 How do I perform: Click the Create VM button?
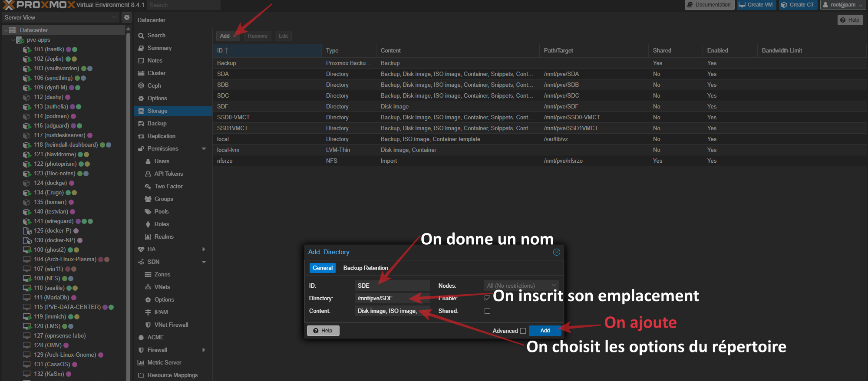(x=756, y=5)
